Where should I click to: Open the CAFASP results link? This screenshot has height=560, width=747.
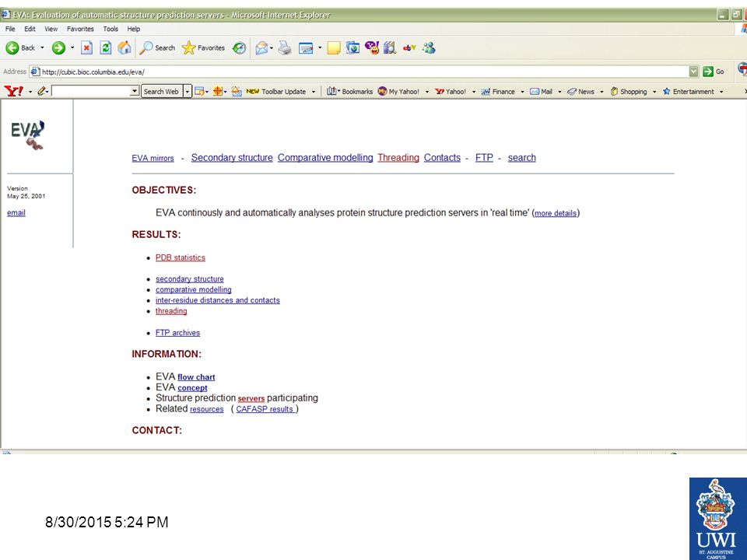[x=265, y=409]
